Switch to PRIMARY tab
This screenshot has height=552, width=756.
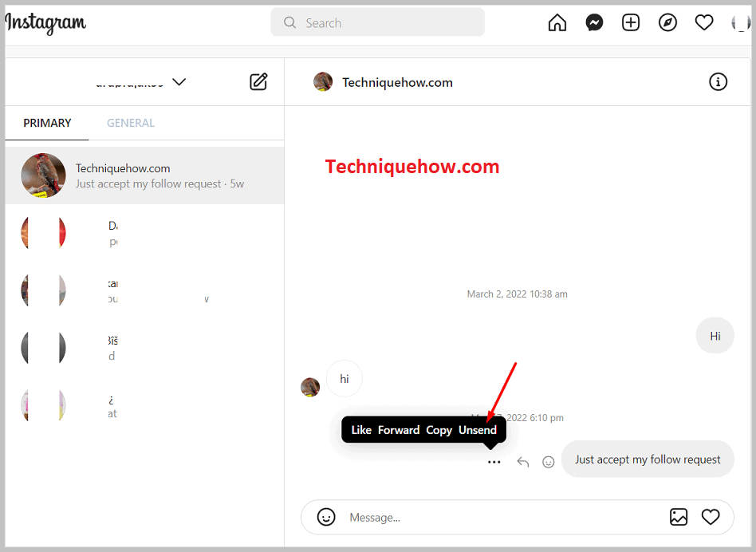(47, 124)
